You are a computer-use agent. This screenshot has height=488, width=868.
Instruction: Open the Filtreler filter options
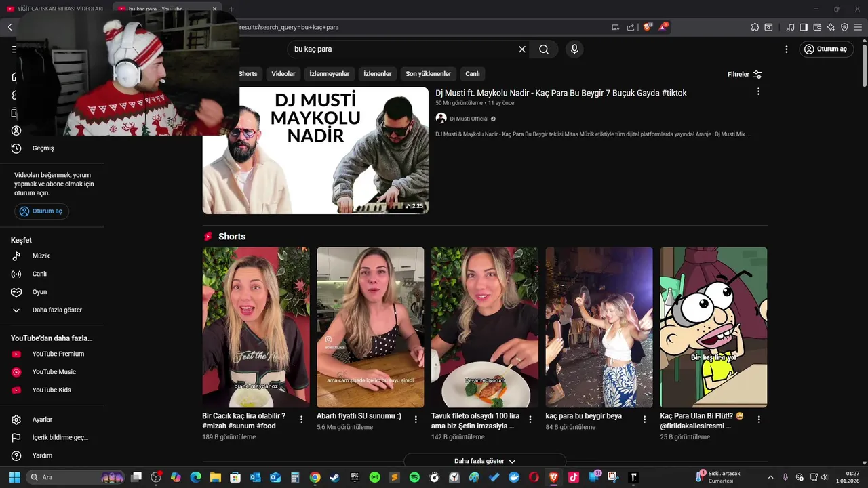(x=745, y=74)
